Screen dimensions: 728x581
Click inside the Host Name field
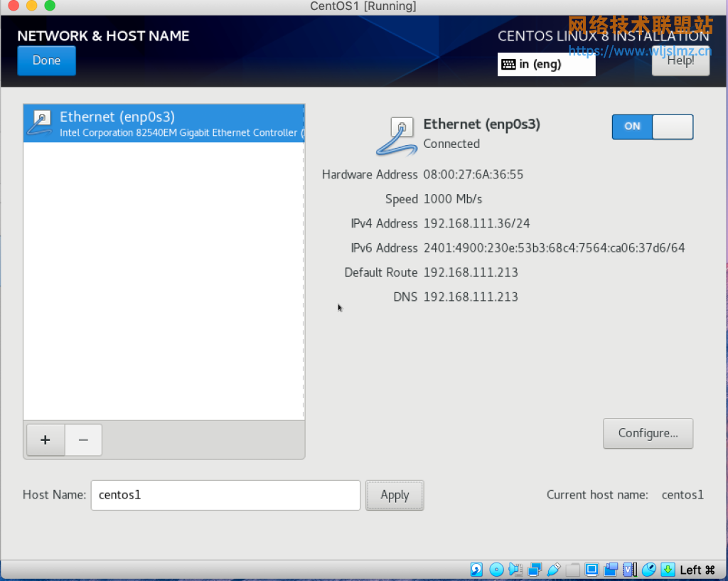(x=225, y=495)
